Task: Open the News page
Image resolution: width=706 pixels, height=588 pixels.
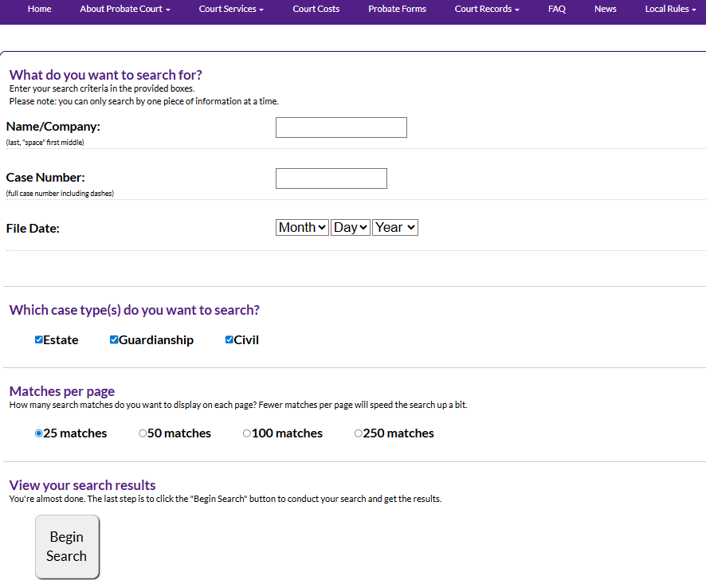Action: 605,9
